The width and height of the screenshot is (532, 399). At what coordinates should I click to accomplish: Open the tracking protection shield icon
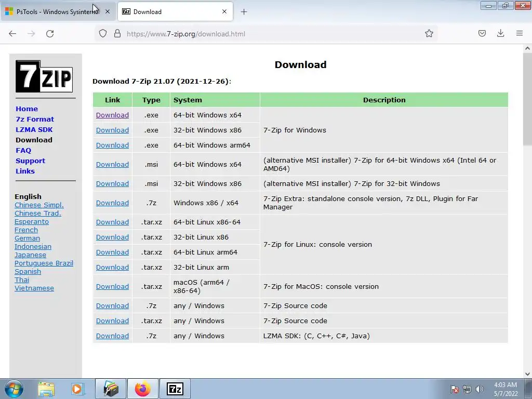pos(103,33)
